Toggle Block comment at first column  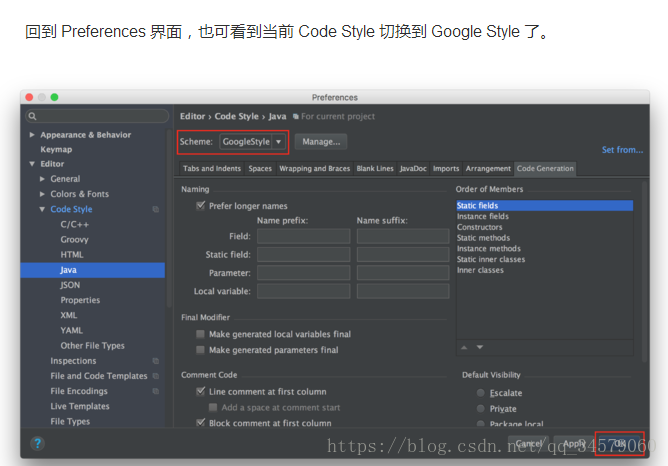tap(200, 423)
